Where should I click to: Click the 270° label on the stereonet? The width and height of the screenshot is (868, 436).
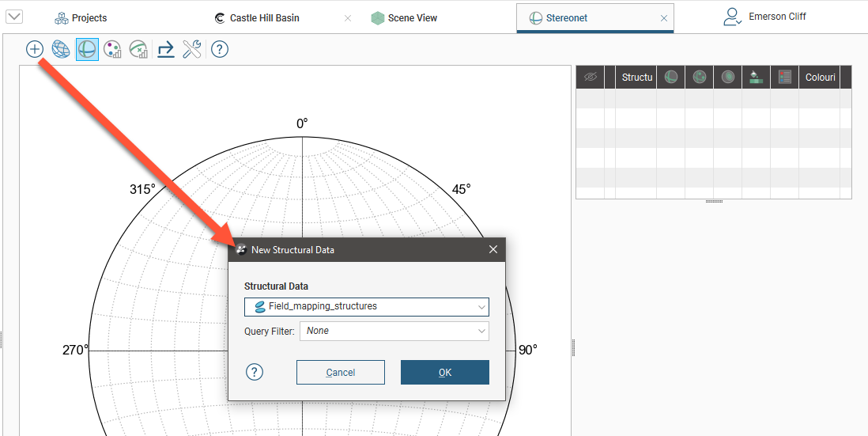coord(75,350)
